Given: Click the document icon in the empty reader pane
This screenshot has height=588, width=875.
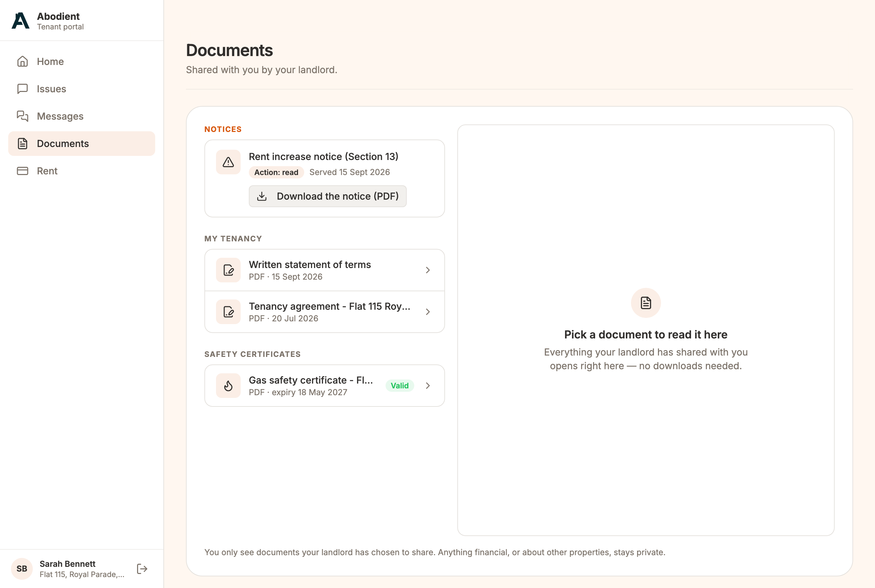Looking at the screenshot, I should coord(646,303).
